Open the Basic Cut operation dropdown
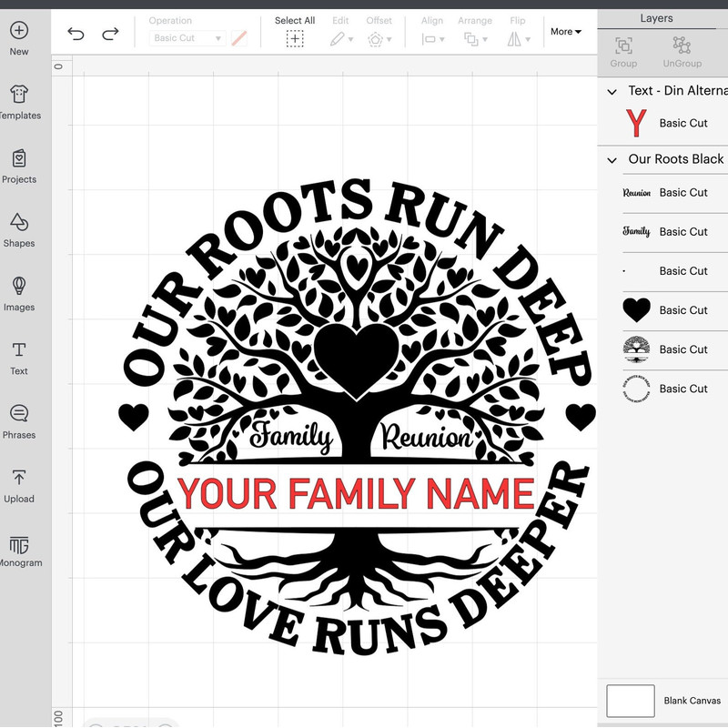Image resolution: width=728 pixels, height=728 pixels. click(187, 38)
